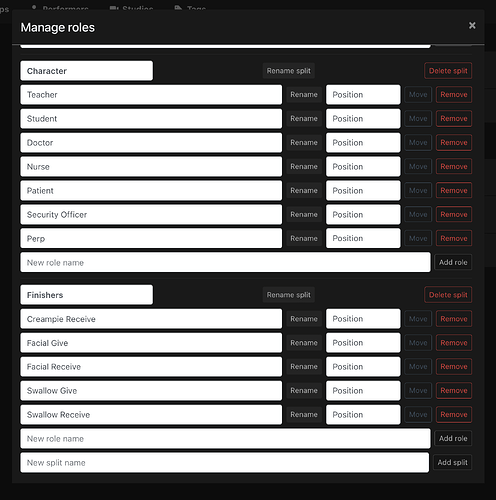Screen dimensions: 496x500
Task: Rename the Character split
Action: pos(289,71)
